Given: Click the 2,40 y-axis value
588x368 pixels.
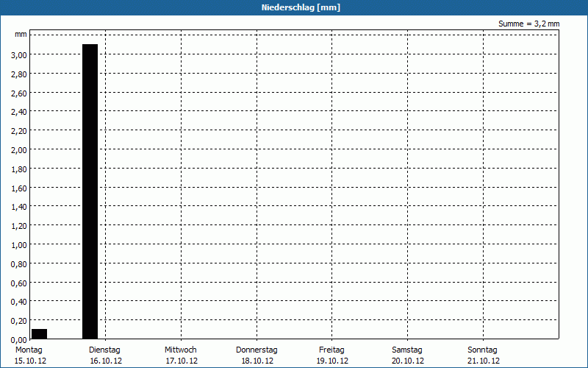Looking at the screenshot, I should click(x=19, y=112).
